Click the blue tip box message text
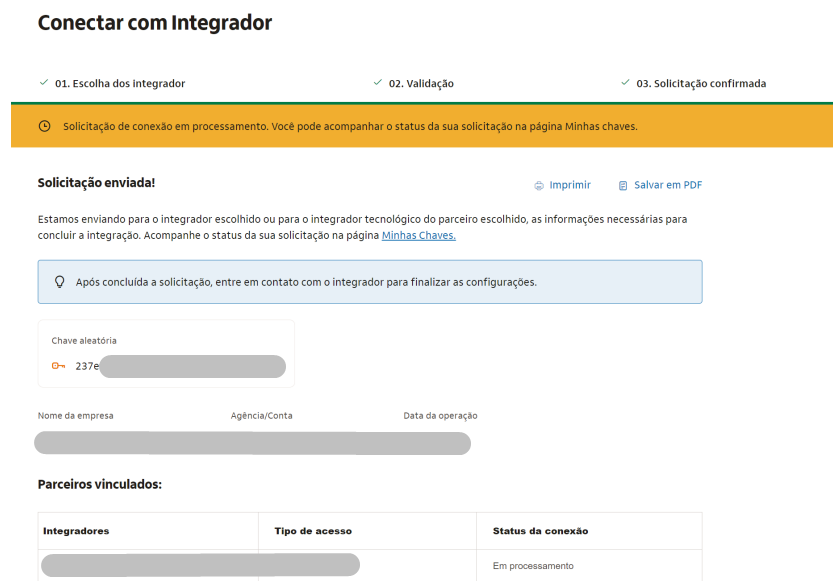Screen dimensions: 833x581 click(x=306, y=282)
